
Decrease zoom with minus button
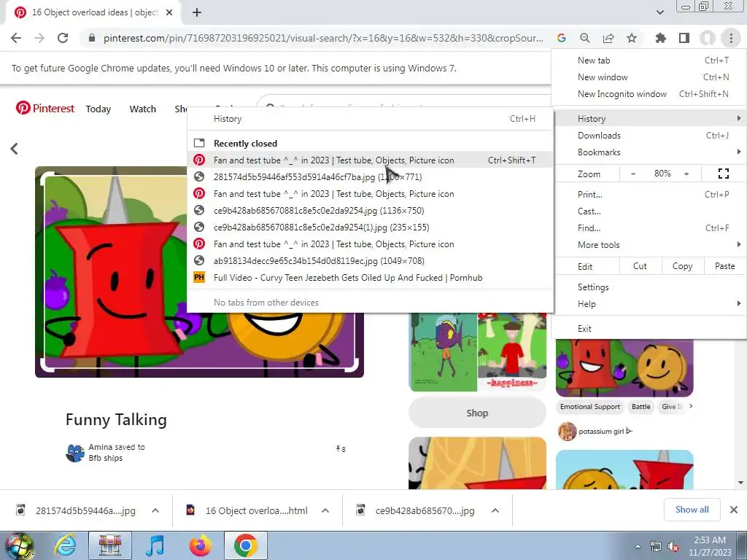(633, 174)
